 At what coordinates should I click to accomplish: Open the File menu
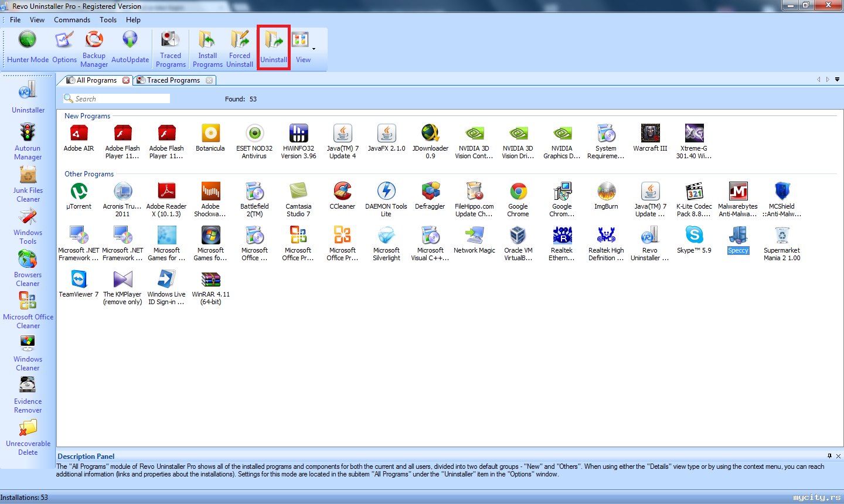point(15,20)
